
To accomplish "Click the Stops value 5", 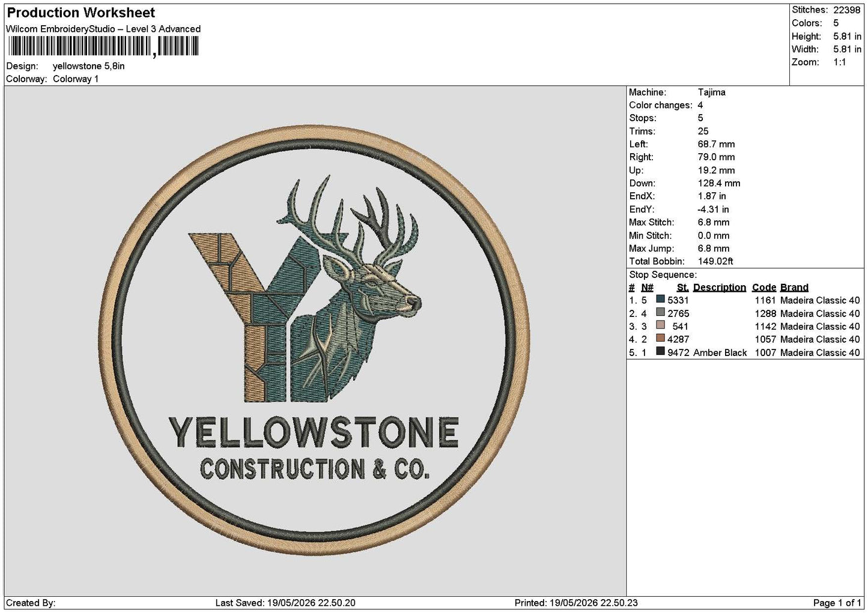I will (x=700, y=118).
